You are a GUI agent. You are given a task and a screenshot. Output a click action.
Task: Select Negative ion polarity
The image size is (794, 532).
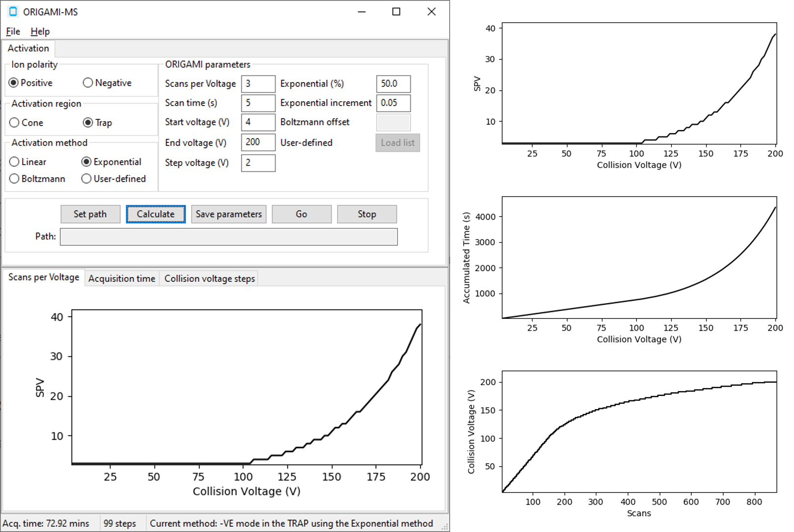pyautogui.click(x=107, y=83)
